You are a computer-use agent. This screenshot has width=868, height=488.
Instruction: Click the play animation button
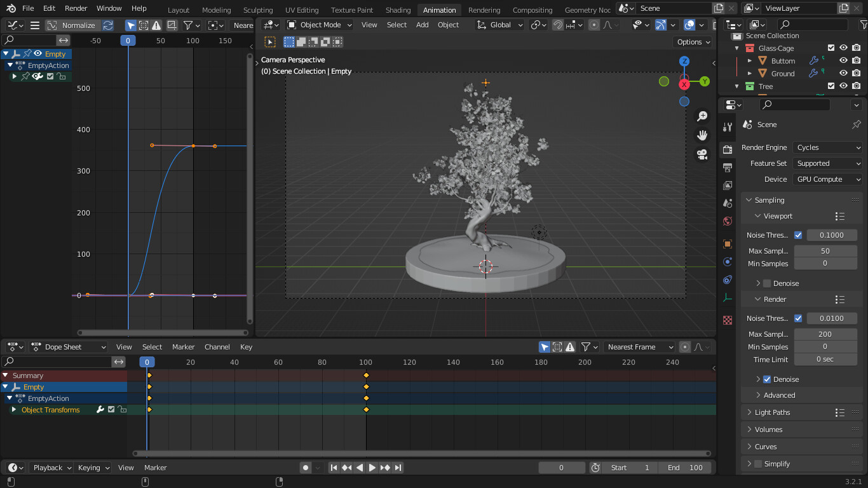372,468
